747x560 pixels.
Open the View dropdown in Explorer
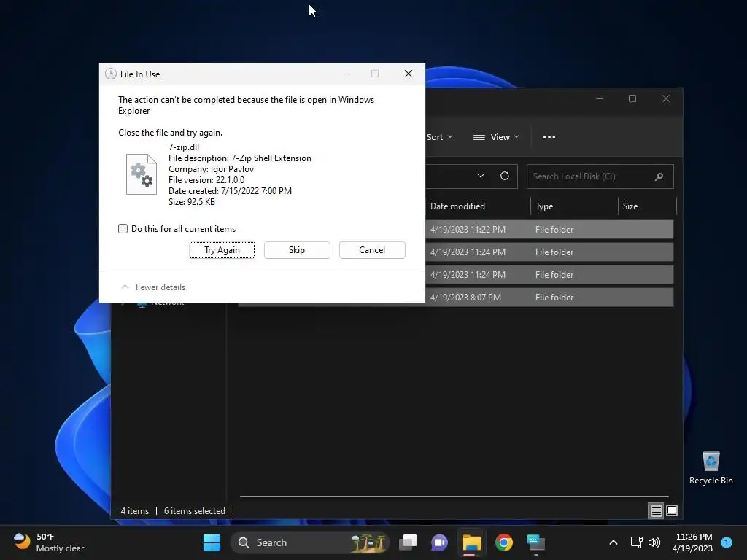click(x=496, y=137)
